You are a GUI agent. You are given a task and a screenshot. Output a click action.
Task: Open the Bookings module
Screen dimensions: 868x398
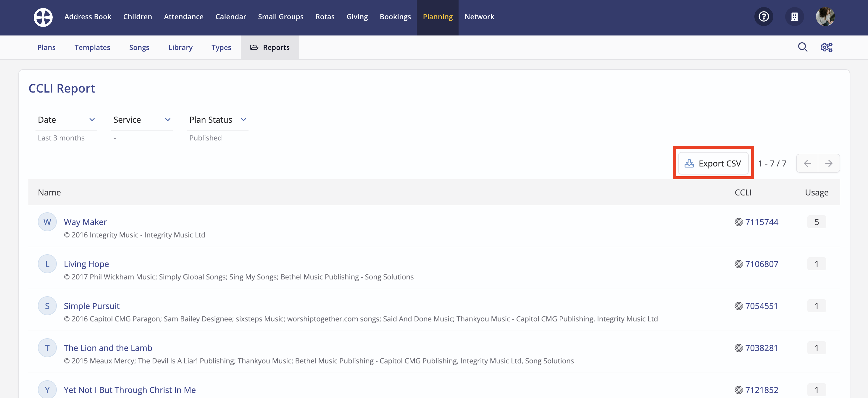395,17
